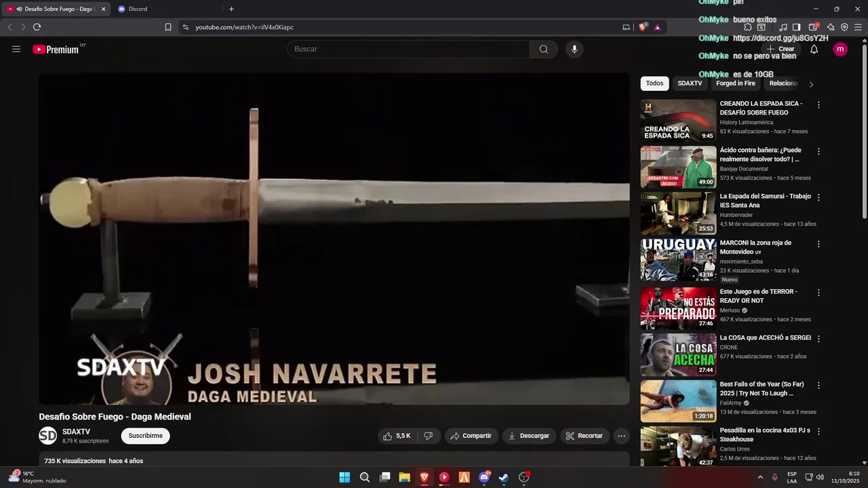Click the YouTube Buscar search field

coord(409,49)
